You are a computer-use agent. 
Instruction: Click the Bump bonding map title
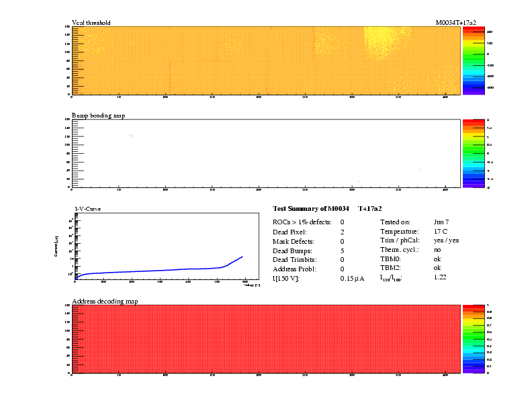(x=98, y=116)
